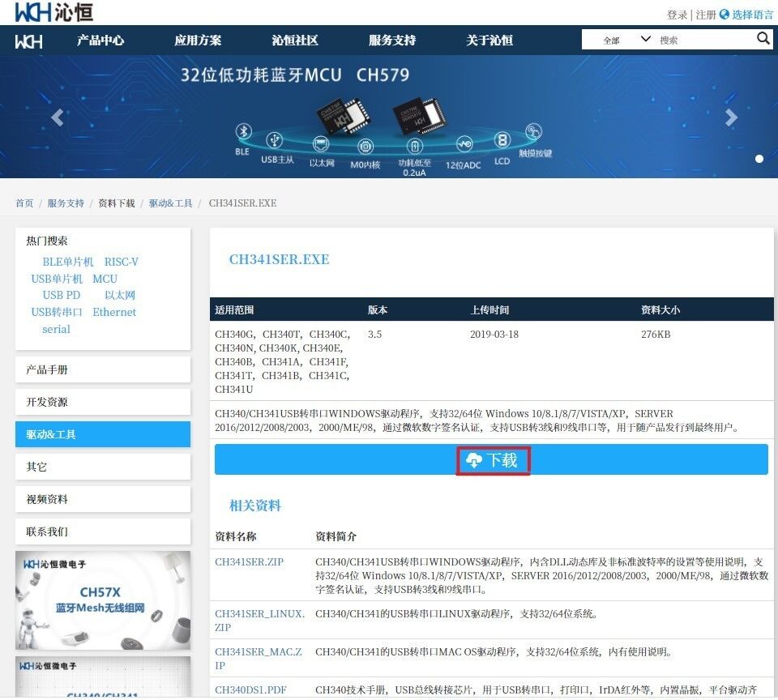The width and height of the screenshot is (778, 700).
Task: Click the 以太网 icon in banner
Action: click(321, 144)
